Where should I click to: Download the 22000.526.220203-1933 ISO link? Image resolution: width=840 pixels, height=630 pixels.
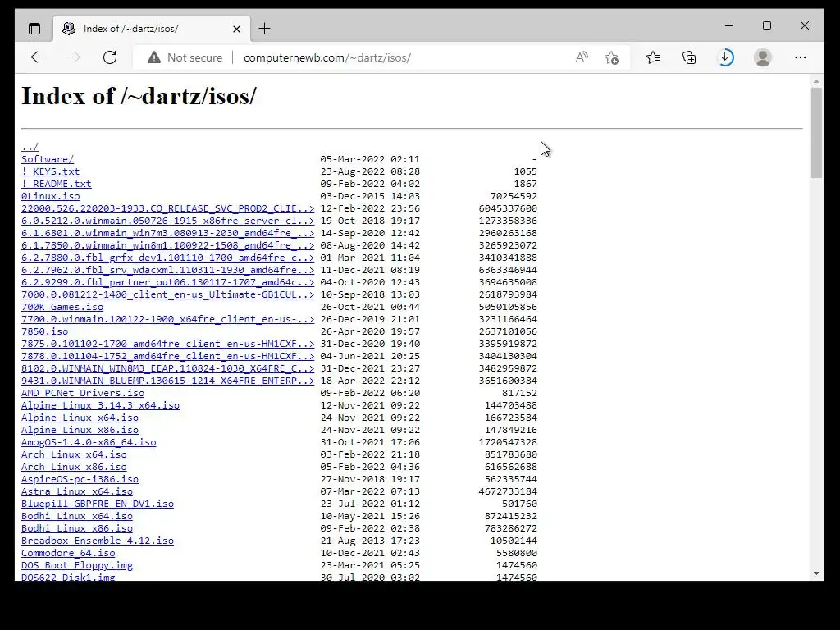[x=167, y=208]
